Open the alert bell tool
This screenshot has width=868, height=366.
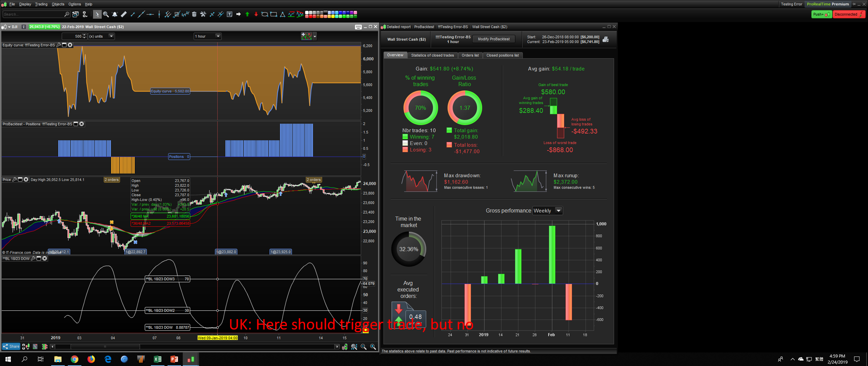pyautogui.click(x=115, y=14)
